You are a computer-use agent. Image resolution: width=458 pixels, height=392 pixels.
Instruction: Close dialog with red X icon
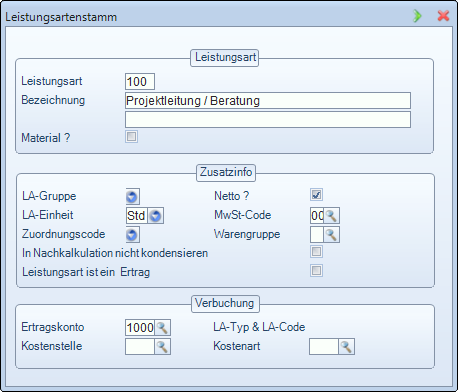(x=443, y=16)
